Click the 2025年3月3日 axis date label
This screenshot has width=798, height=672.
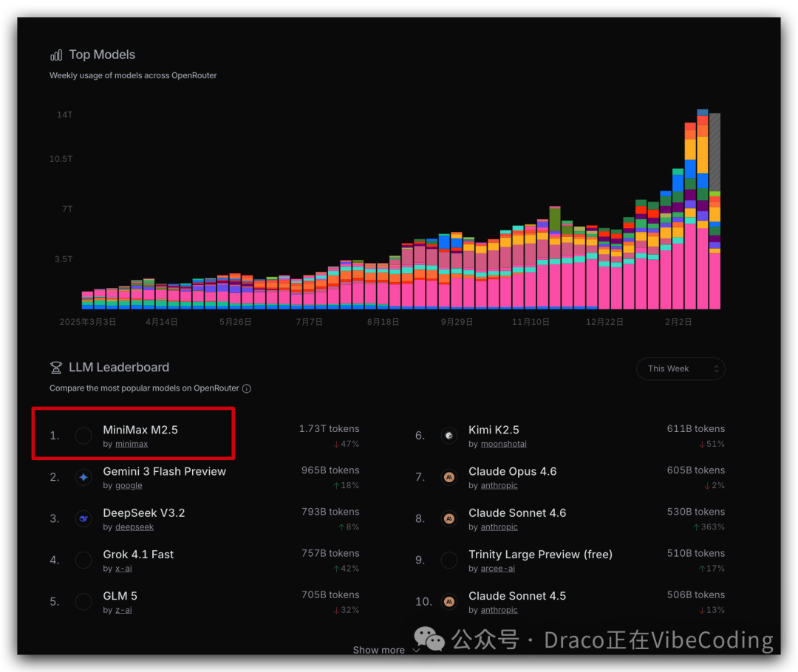point(87,322)
